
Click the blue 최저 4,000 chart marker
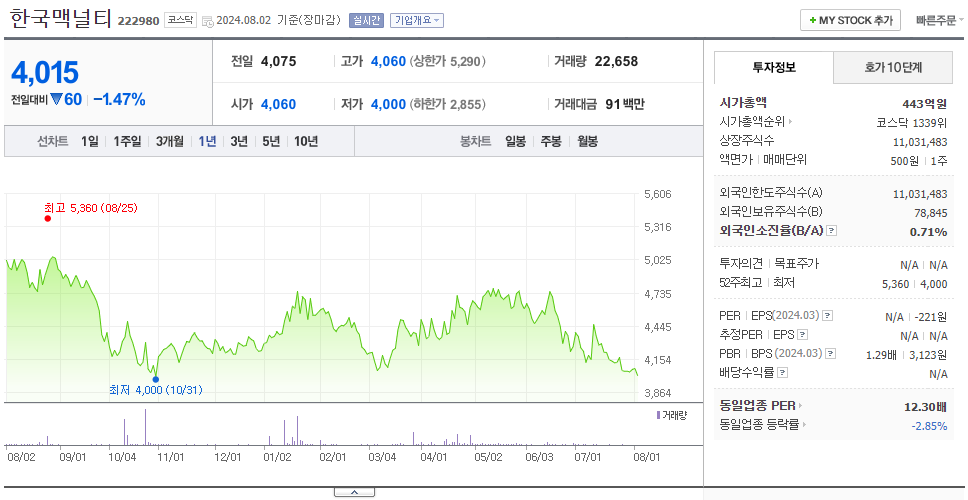(x=156, y=380)
